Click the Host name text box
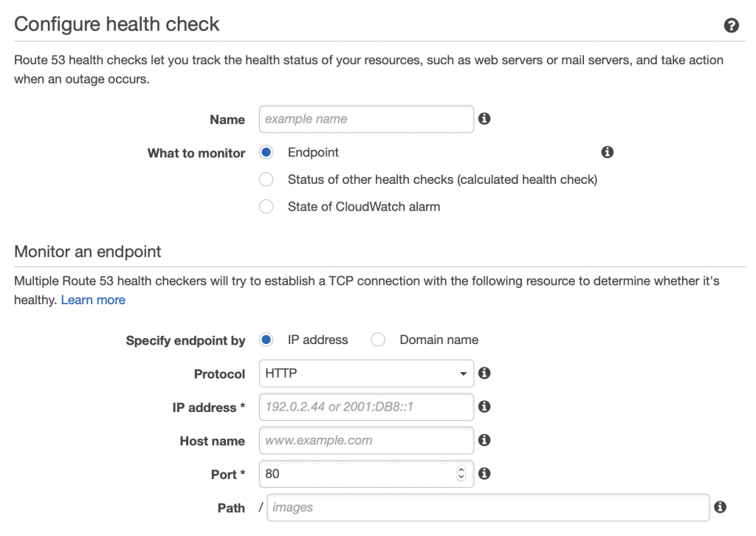Viewport: 756px width, 536px height. (366, 441)
